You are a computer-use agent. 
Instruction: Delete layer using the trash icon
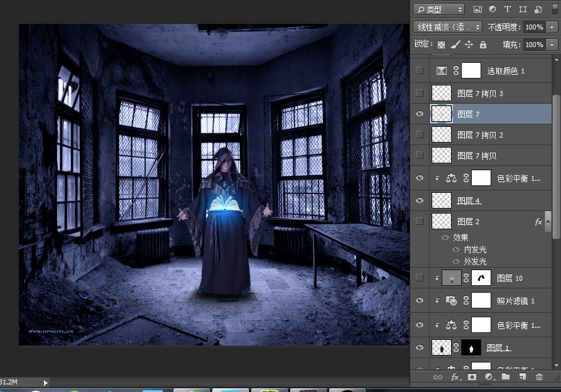(x=539, y=377)
